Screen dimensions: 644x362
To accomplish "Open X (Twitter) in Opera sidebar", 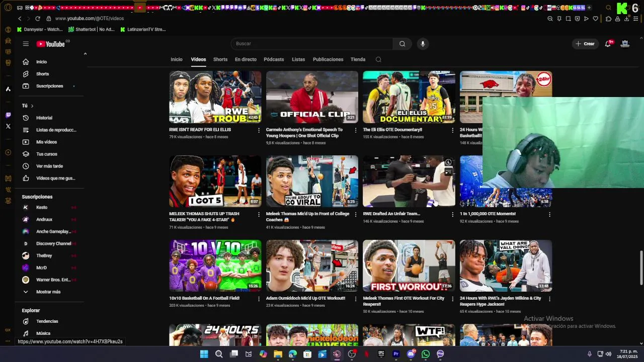I will pyautogui.click(x=8, y=126).
